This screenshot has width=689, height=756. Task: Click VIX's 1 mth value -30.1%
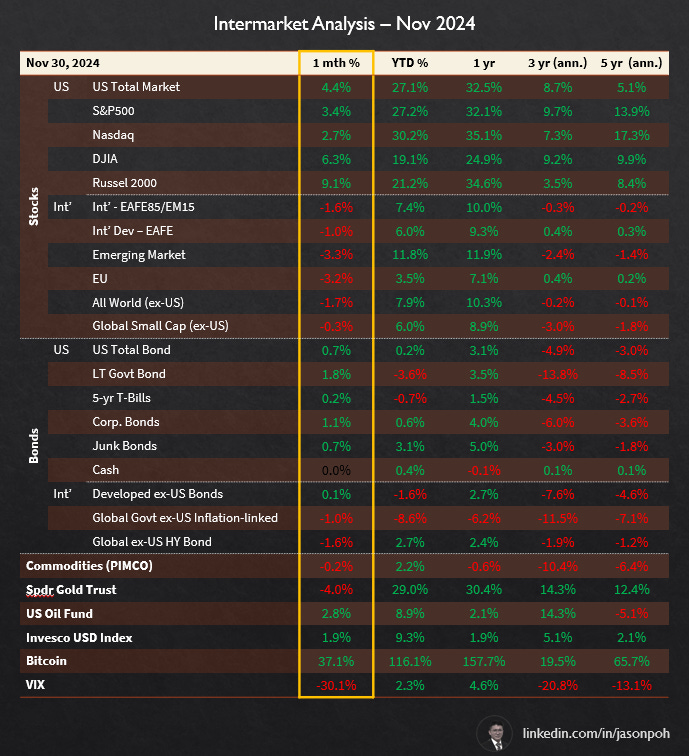(336, 686)
